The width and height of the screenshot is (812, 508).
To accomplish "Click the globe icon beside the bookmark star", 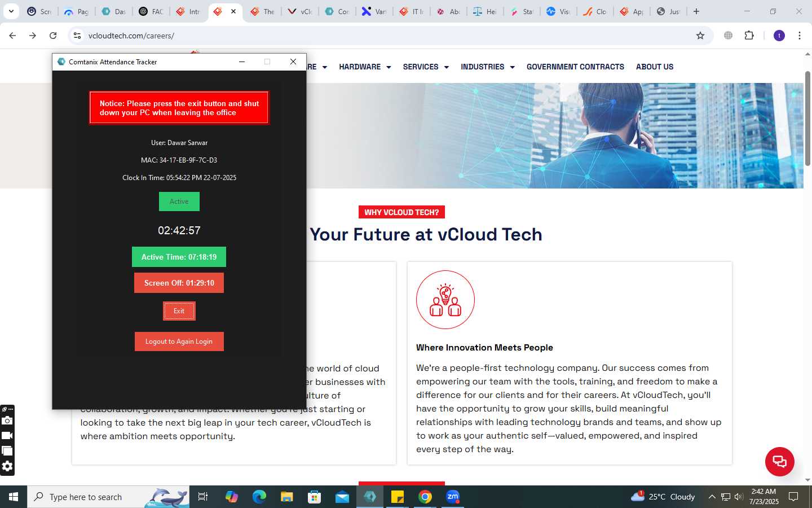I will point(729,36).
